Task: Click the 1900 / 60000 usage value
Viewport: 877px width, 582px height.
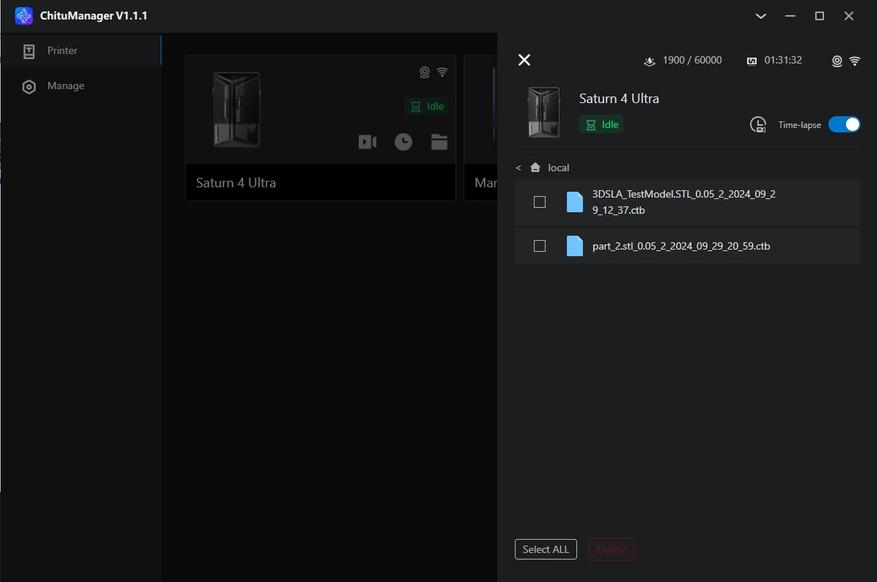Action: pyautogui.click(x=692, y=60)
